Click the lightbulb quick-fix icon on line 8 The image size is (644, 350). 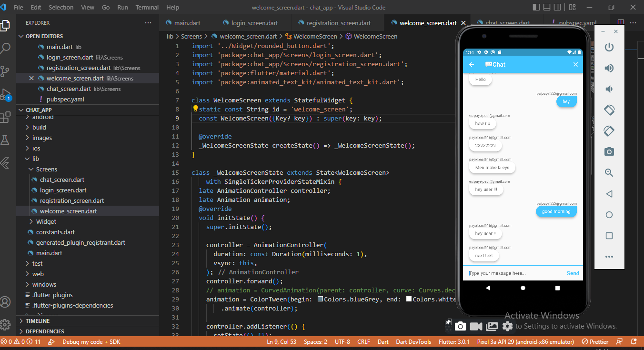click(195, 109)
